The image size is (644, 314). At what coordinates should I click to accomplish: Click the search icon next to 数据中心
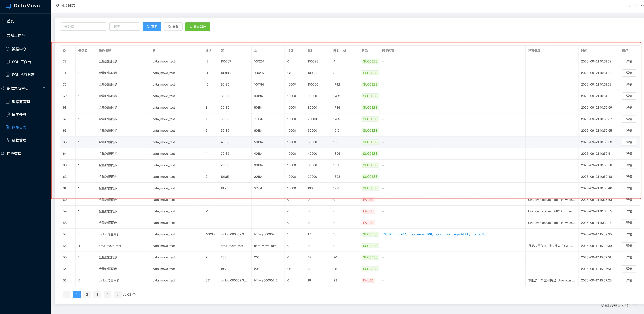pyautogui.click(x=8, y=49)
